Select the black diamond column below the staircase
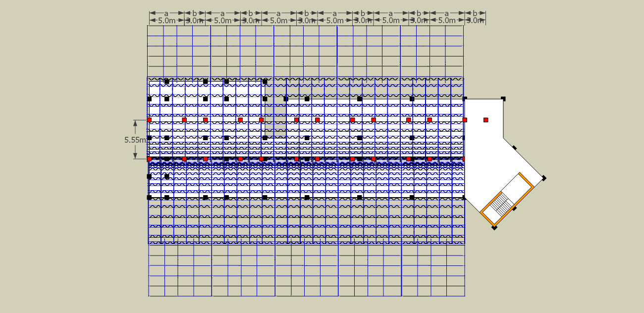 494,227
